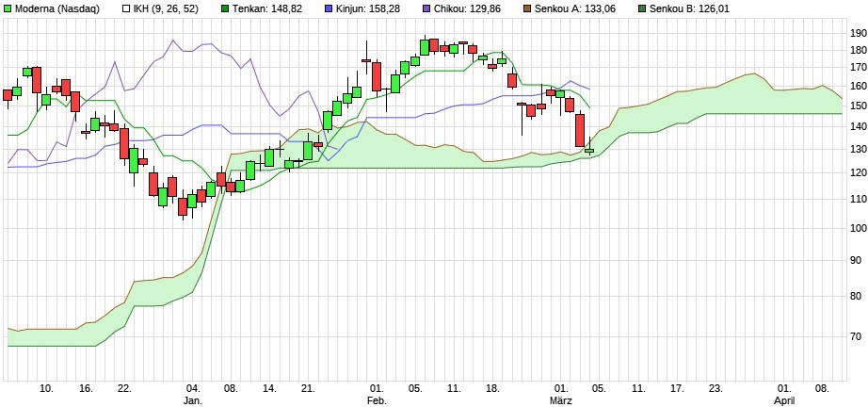
Task: Click the purple Chikou legend swatch
Action: click(426, 8)
